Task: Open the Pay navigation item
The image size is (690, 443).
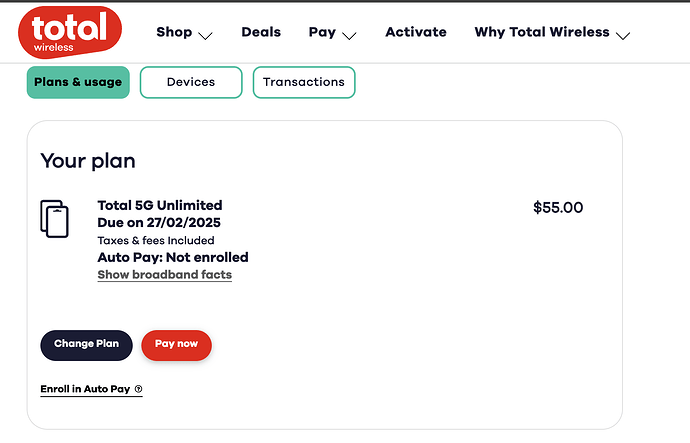Action: tap(322, 32)
